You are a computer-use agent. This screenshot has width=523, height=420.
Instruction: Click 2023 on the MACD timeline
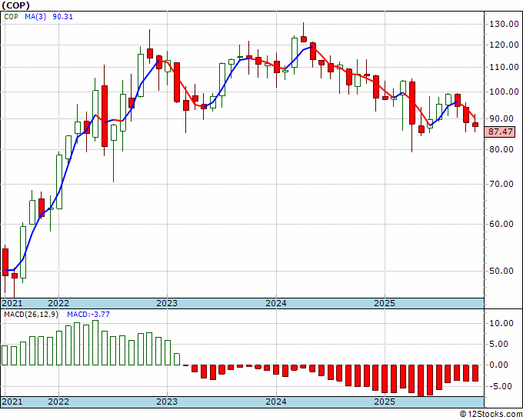(167, 402)
